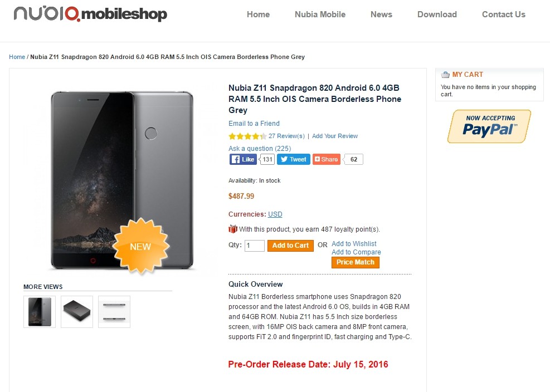Image resolution: width=550 pixels, height=392 pixels.
Task: Click the Facebook Like button
Action: (x=243, y=160)
